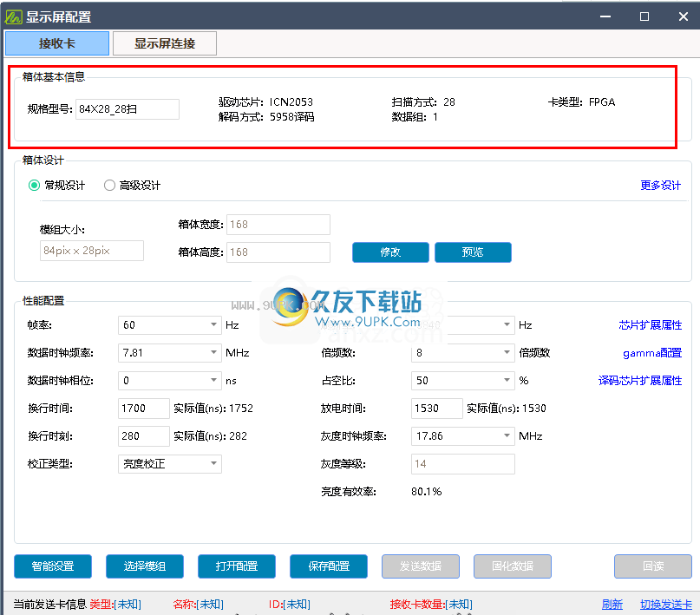Image resolution: width=700 pixels, height=615 pixels.
Task: Open the 芯片扩展属性 link
Action: click(x=650, y=325)
